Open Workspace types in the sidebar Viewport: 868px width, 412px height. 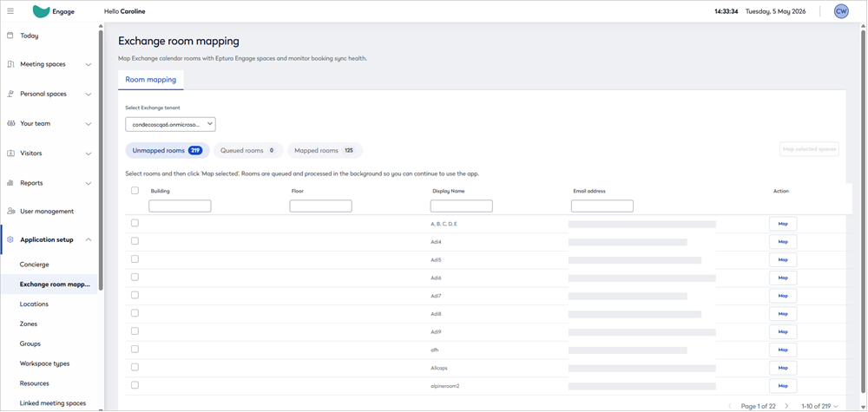(44, 364)
